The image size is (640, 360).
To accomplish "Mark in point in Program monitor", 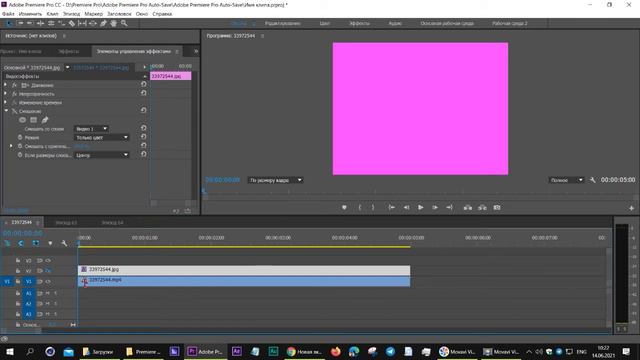I will click(360, 208).
